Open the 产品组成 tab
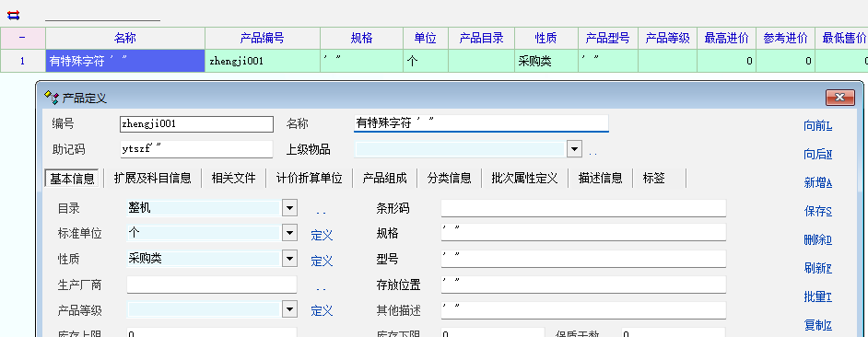Screen dimensions: 868x337 pos(385,179)
